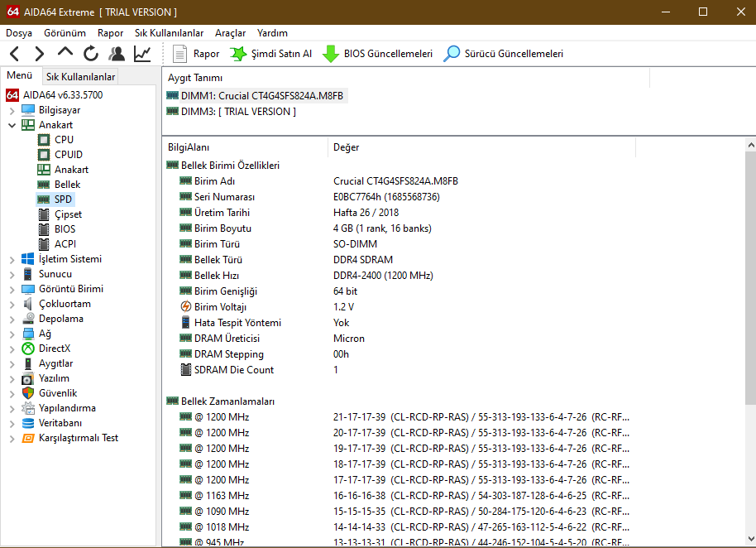Click the DirectX Xbox icon
Viewport: 756px width, 548px height.
click(28, 349)
